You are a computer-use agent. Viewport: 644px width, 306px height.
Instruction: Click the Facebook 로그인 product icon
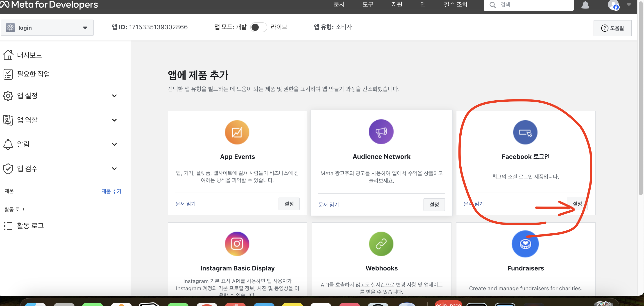pos(525,132)
